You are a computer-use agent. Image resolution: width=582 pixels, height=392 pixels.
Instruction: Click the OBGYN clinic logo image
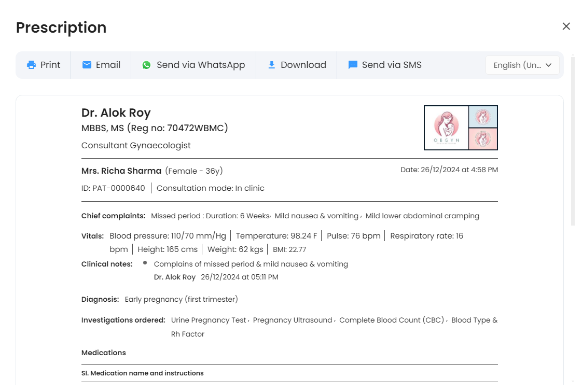point(447,128)
